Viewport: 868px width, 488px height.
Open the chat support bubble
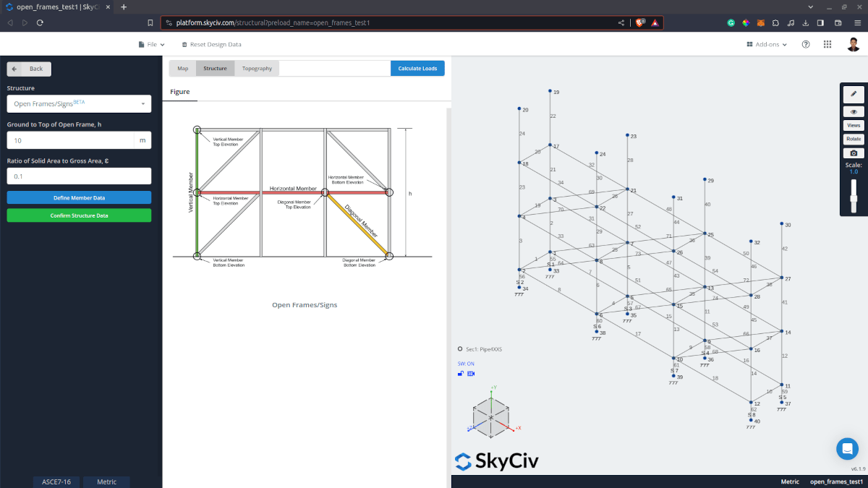click(847, 448)
